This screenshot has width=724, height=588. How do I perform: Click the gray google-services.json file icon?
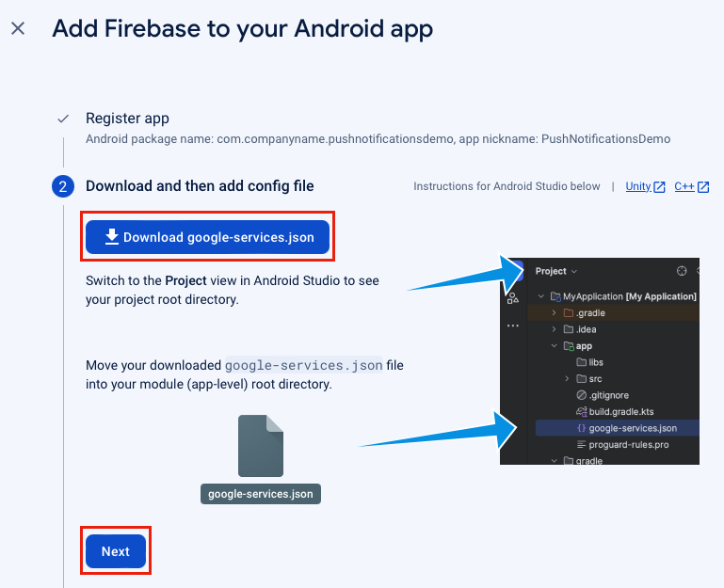pos(261,445)
